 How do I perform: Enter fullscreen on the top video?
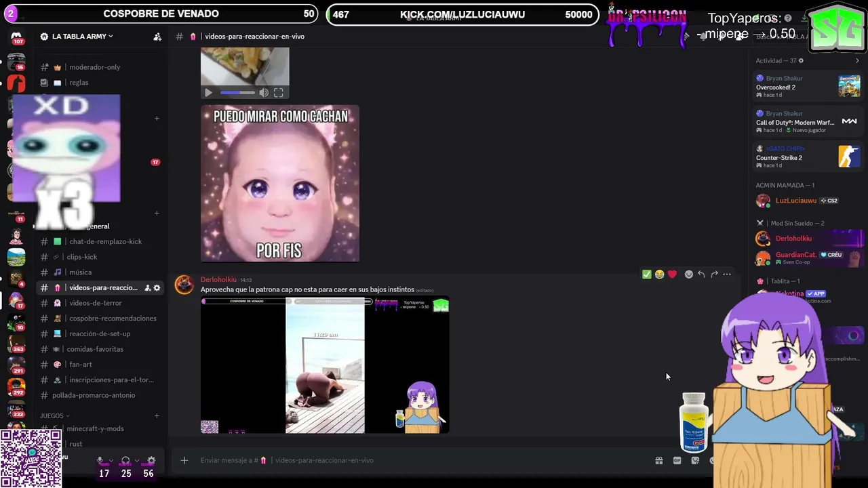(x=278, y=93)
